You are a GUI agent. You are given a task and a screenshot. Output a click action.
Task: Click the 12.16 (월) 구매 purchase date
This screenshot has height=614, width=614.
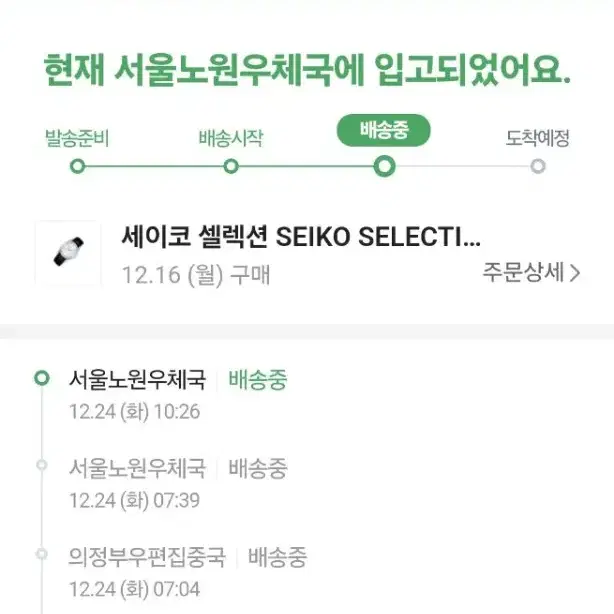196,274
